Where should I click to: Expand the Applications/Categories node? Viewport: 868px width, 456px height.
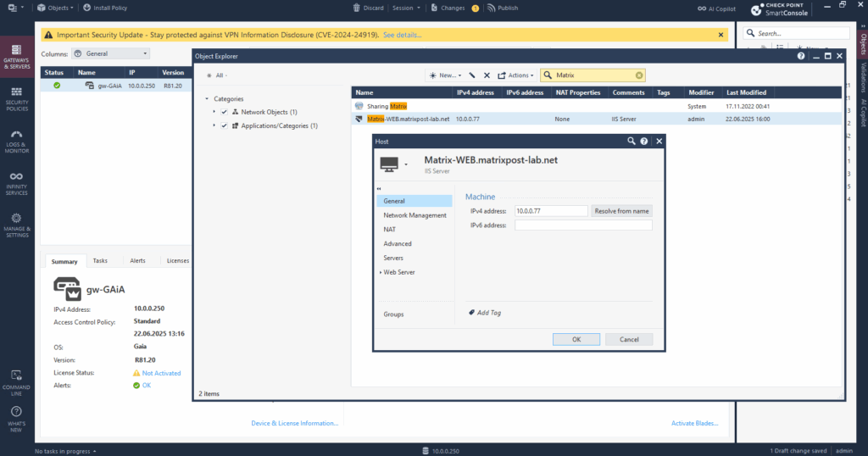point(214,125)
